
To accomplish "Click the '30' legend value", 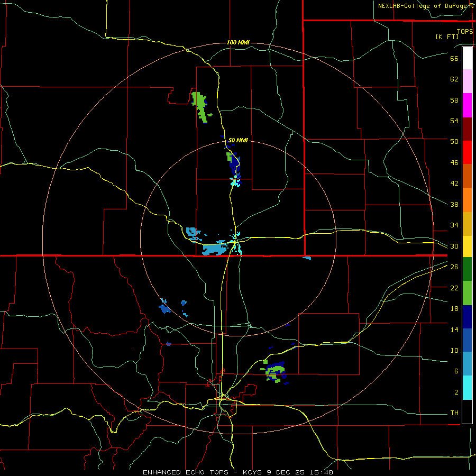I will click(454, 246).
